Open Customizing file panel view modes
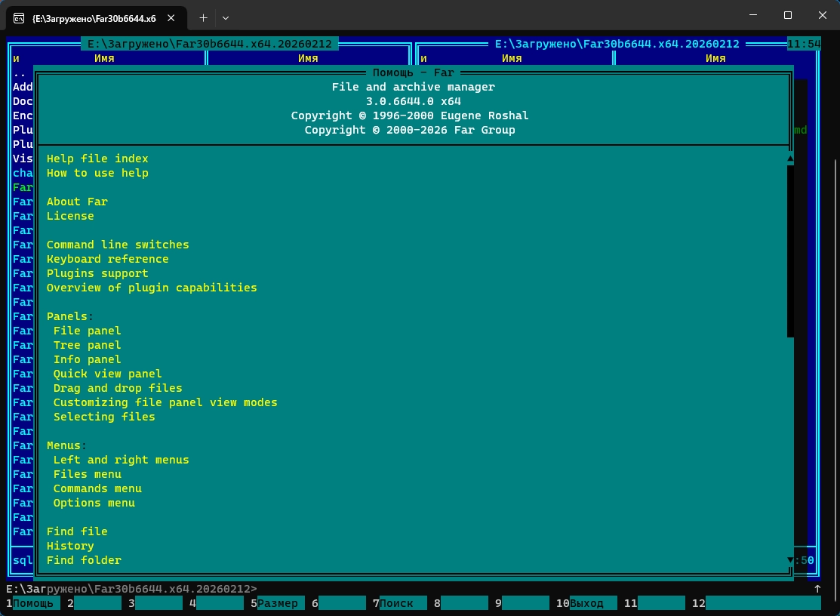This screenshot has height=616, width=840. [165, 403]
